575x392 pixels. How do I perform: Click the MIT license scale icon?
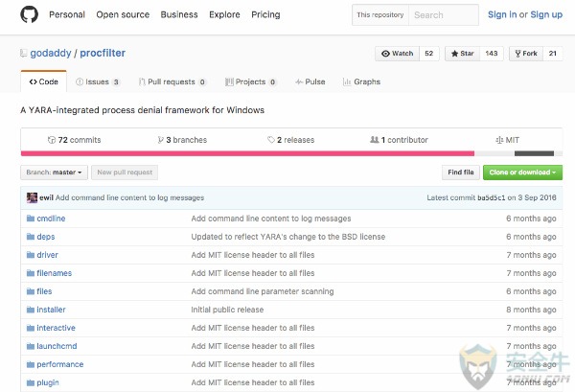(499, 140)
